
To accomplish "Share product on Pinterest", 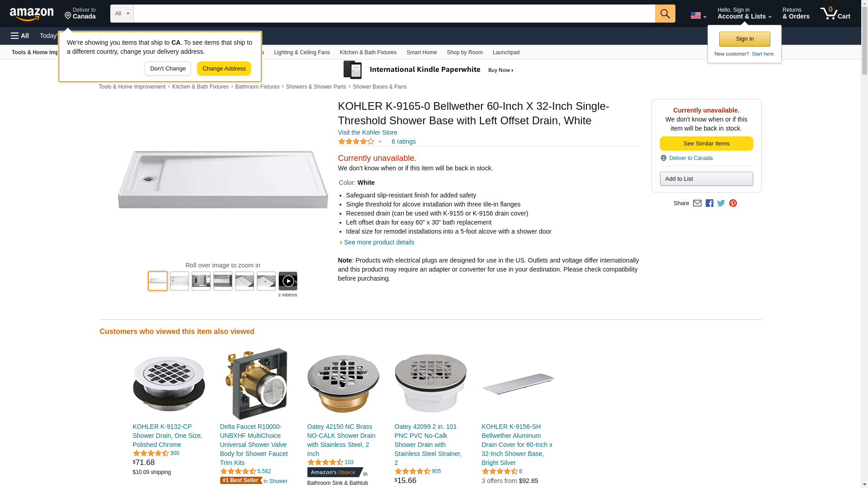I will 733,203.
